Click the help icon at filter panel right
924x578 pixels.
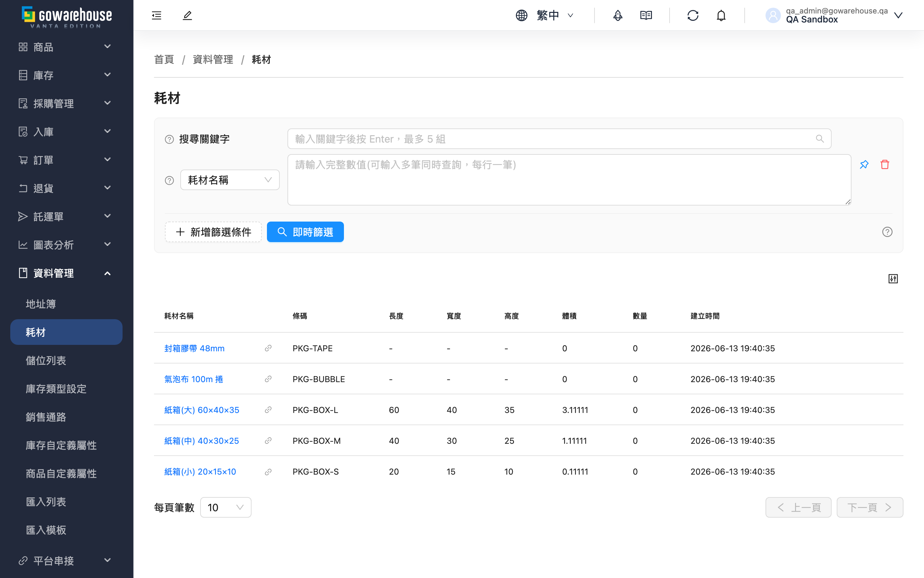[x=887, y=232]
